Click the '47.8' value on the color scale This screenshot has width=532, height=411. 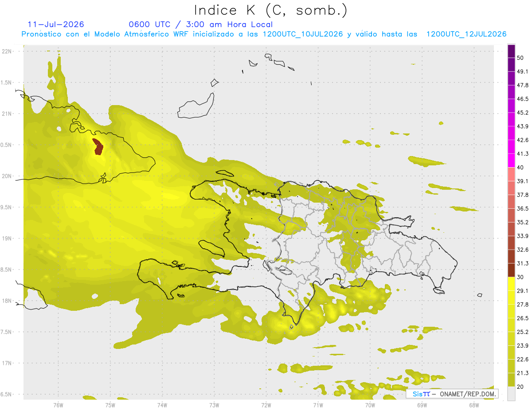(x=523, y=85)
